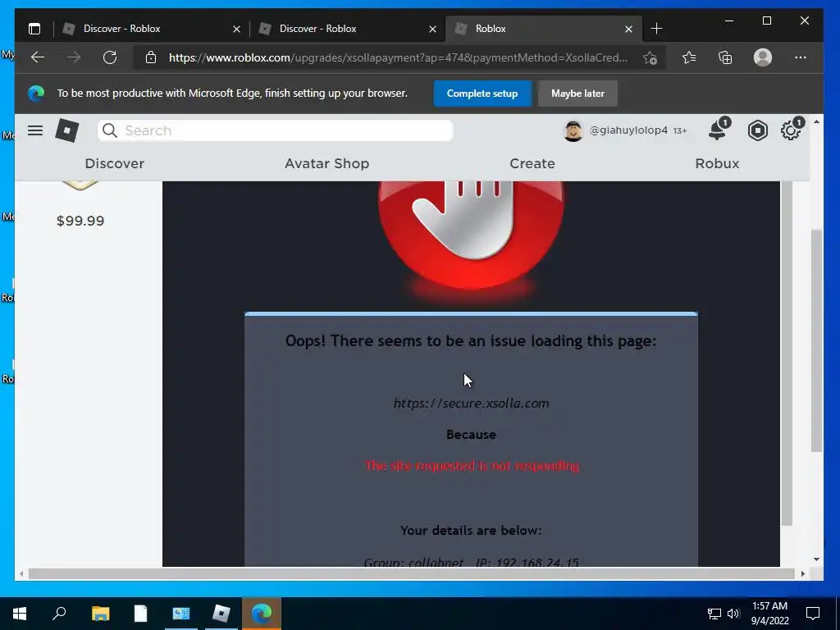Screen dimensions: 840x630
Task: Open Roblox app from taskbar
Action: (221, 614)
